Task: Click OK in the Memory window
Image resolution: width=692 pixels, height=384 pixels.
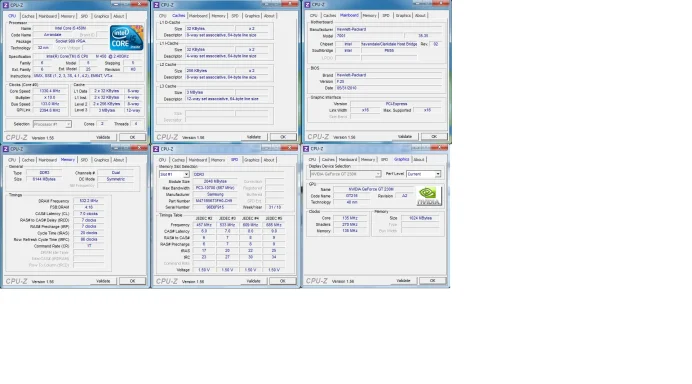Action: pos(132,281)
